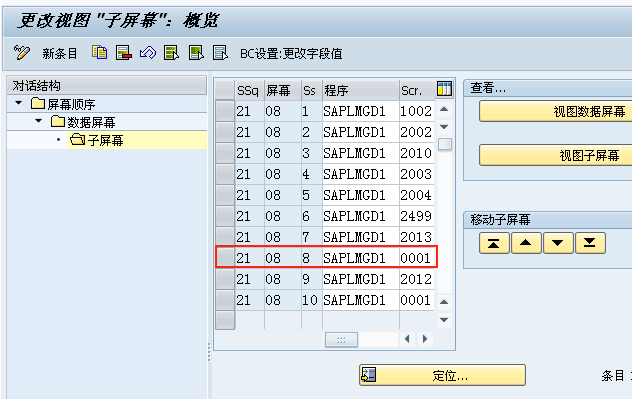This screenshot has height=399, width=632.
Task: Click the Ss column header
Action: (312, 90)
